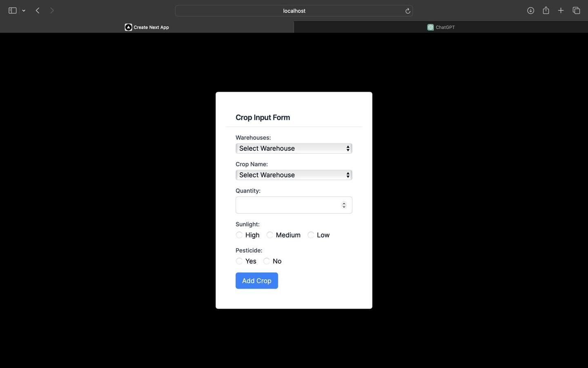Open sidebar options dropdown chevron
The image size is (588, 368).
[x=24, y=11]
